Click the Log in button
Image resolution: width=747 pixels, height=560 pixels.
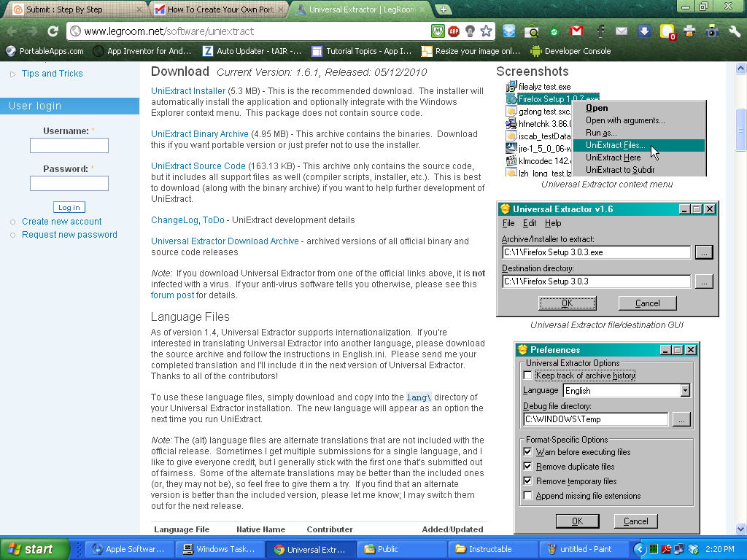69,207
